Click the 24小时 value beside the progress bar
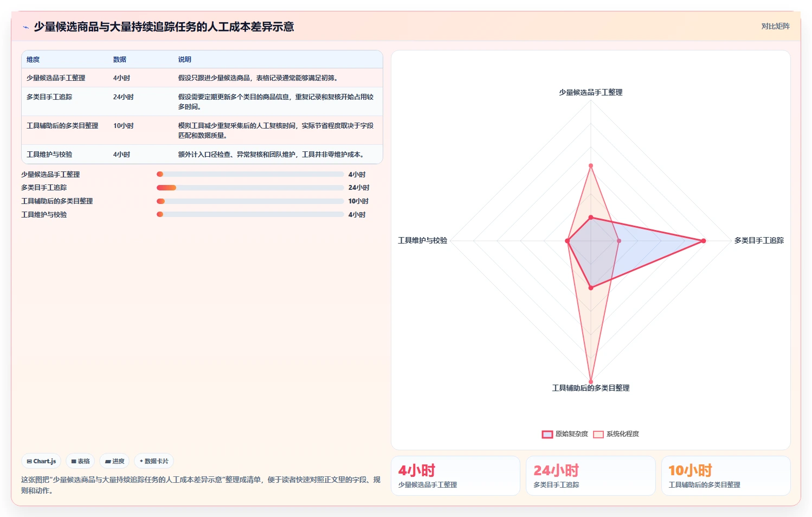 point(359,188)
